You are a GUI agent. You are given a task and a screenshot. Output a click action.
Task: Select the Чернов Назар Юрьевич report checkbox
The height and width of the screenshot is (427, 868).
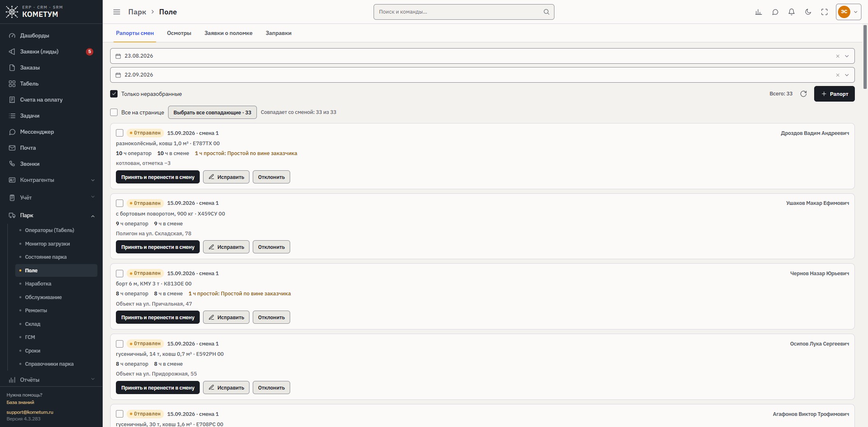coord(120,274)
